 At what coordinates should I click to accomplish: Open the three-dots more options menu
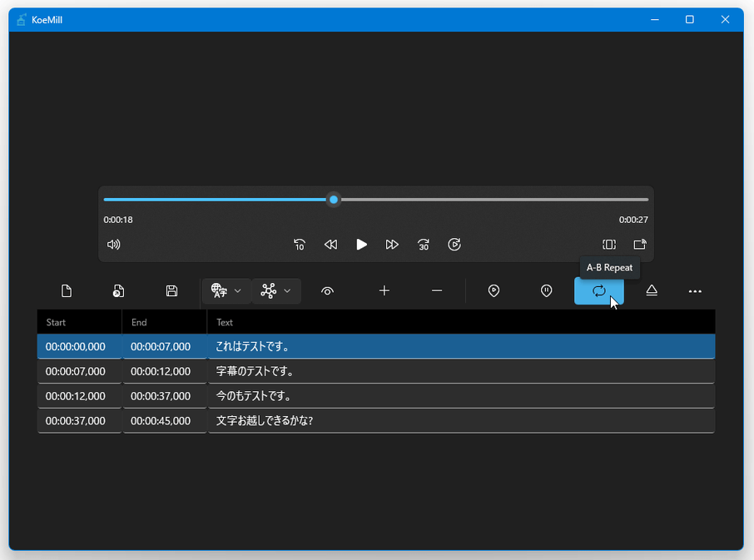(695, 291)
